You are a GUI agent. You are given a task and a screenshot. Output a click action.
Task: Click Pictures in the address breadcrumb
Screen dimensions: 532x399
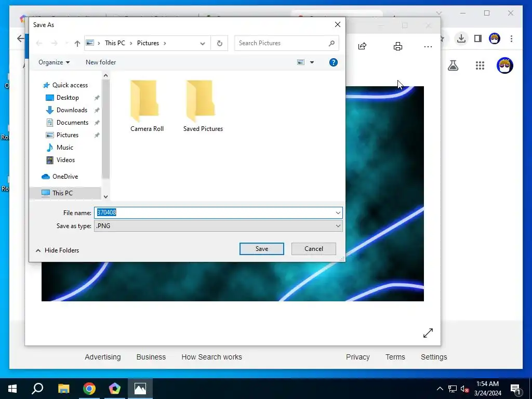(148, 43)
